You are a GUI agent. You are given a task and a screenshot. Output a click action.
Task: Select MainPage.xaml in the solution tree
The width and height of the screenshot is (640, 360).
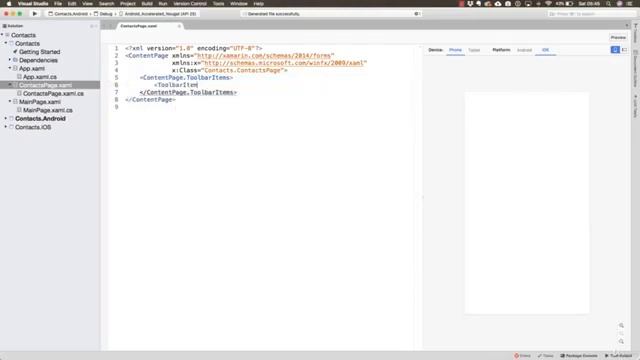40,102
